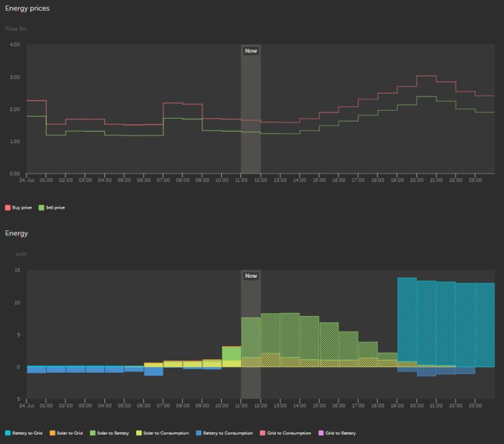Click the 07:00 step on sell price line
Image resolution: width=504 pixels, height=444 pixels.
(x=173, y=118)
